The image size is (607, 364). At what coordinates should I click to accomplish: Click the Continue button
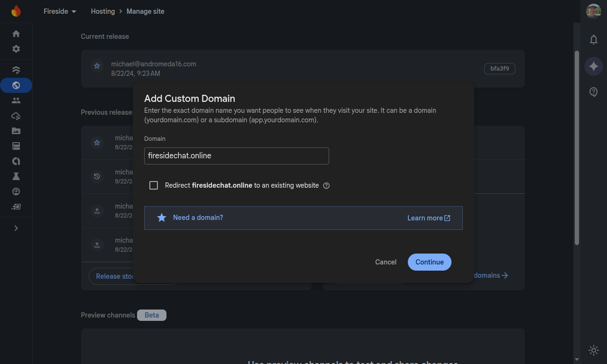click(429, 262)
